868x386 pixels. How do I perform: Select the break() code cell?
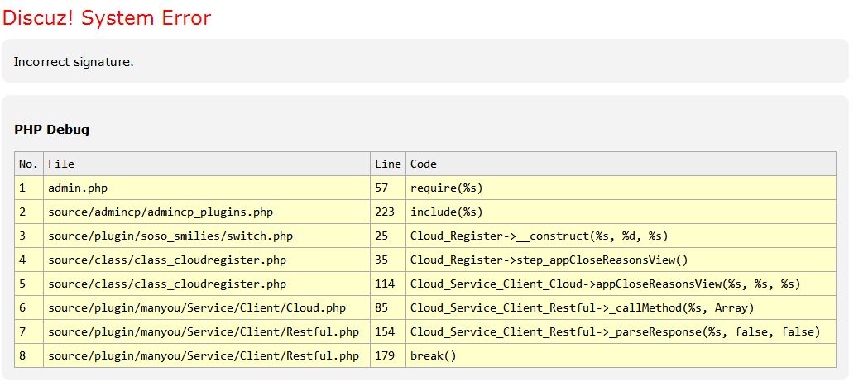pos(621,355)
